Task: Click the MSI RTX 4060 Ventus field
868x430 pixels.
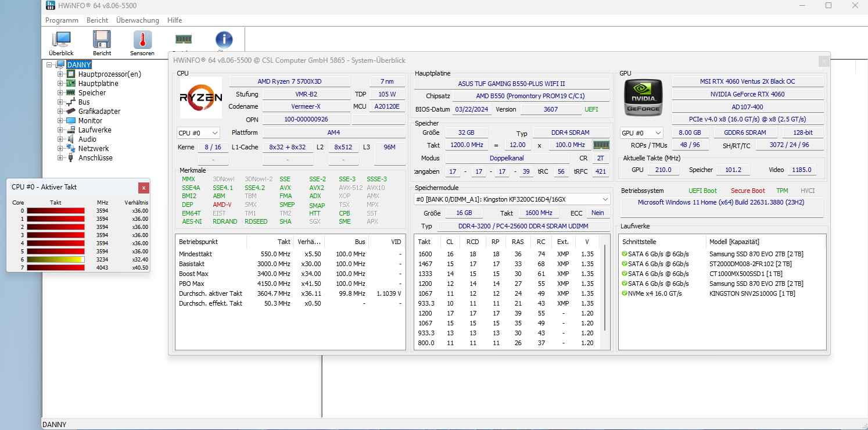Action: 748,81
